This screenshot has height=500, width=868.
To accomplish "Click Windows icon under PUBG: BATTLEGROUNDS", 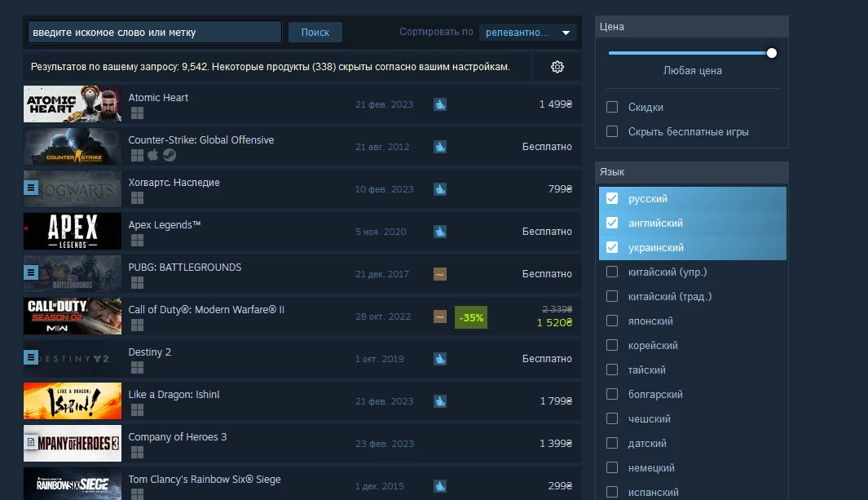I will click(x=137, y=283).
